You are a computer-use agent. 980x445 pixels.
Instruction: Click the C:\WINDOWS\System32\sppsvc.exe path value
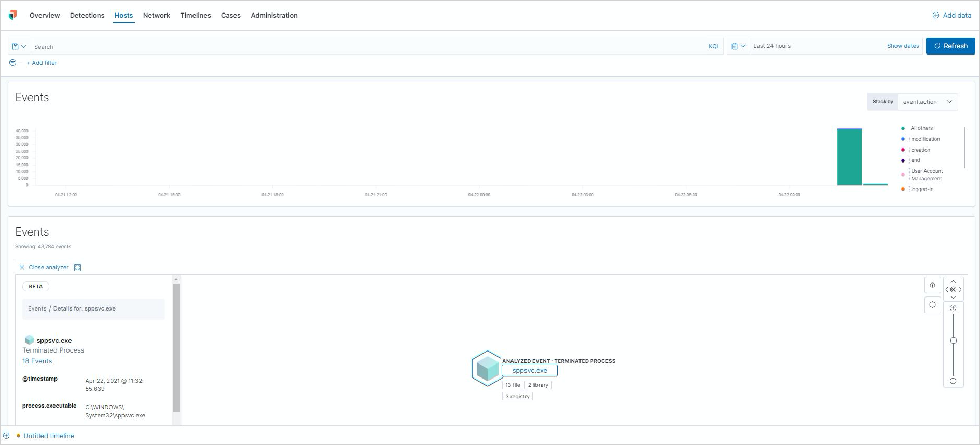tap(115, 412)
